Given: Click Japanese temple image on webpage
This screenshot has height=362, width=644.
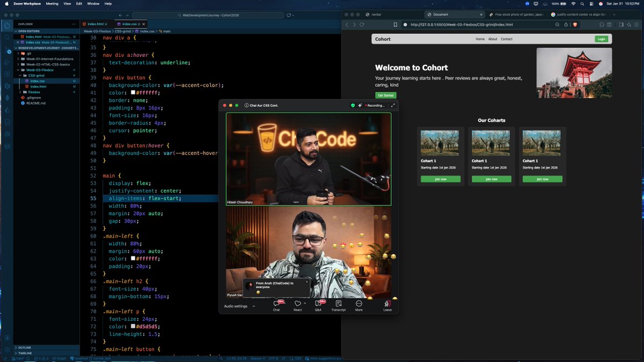Looking at the screenshot, I should [574, 73].
